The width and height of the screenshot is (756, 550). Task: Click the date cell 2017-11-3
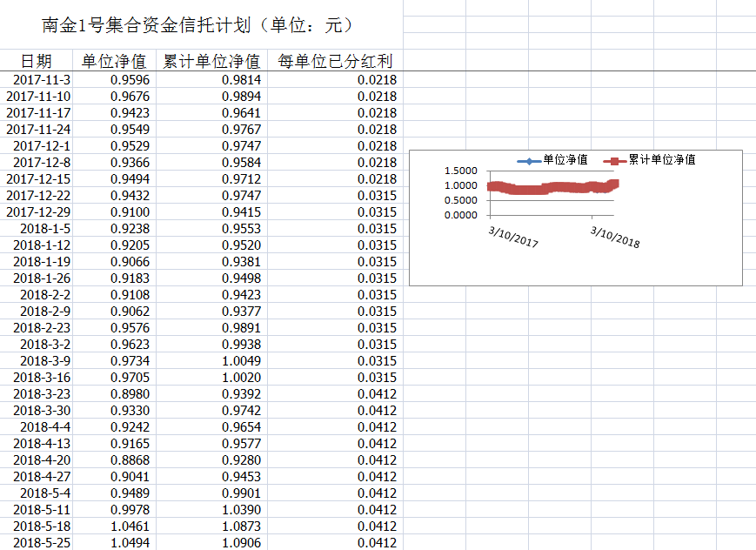pyautogui.click(x=42, y=80)
